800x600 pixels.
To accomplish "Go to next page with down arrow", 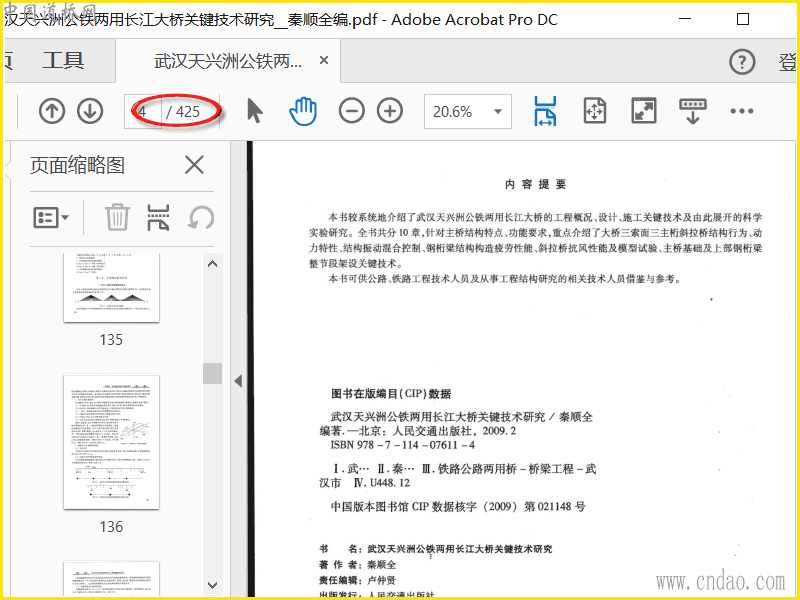I will pos(90,111).
